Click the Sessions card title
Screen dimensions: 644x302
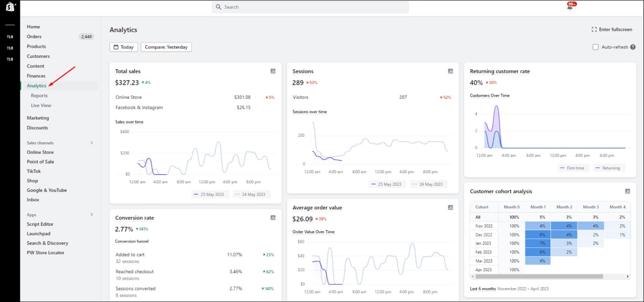303,71
